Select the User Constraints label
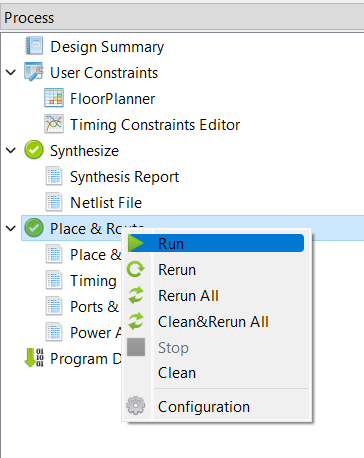 click(x=104, y=73)
